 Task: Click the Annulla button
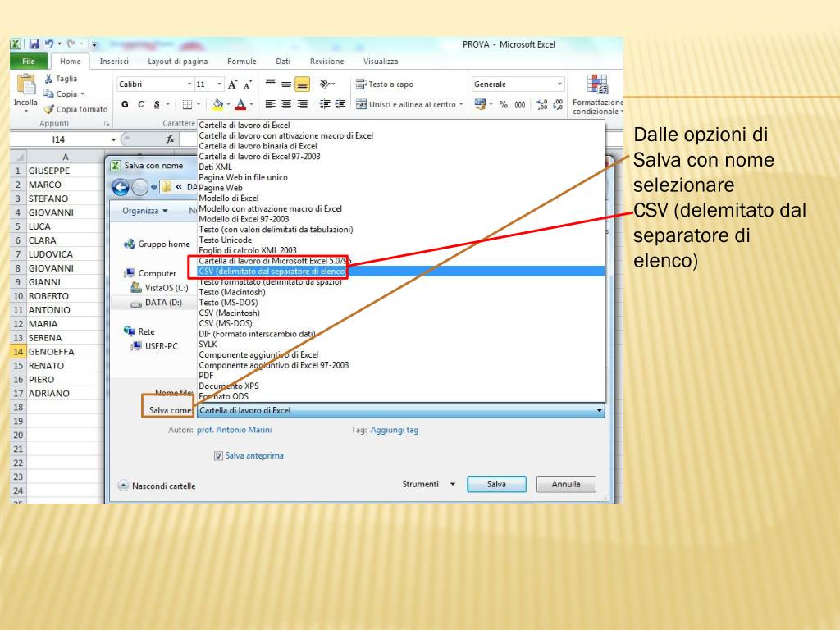click(x=566, y=484)
